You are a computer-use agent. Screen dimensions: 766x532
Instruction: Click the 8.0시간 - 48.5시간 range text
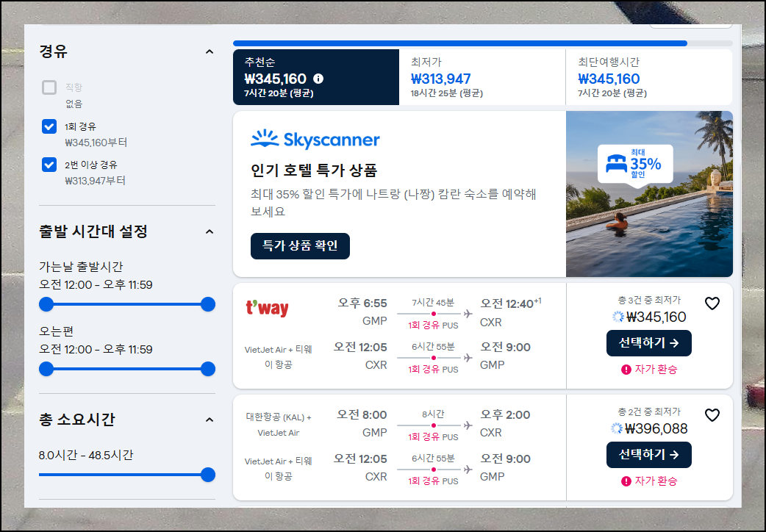click(x=86, y=455)
